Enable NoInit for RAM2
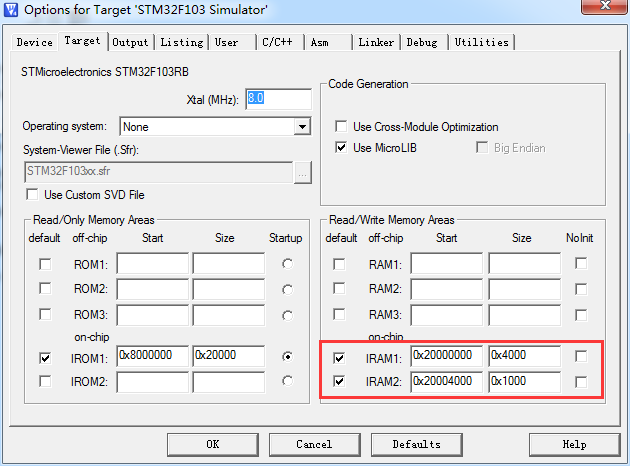This screenshot has width=630, height=466. tap(581, 289)
